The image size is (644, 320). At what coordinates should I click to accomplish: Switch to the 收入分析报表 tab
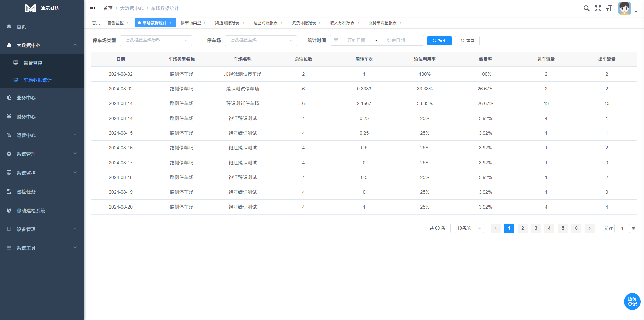coord(342,23)
